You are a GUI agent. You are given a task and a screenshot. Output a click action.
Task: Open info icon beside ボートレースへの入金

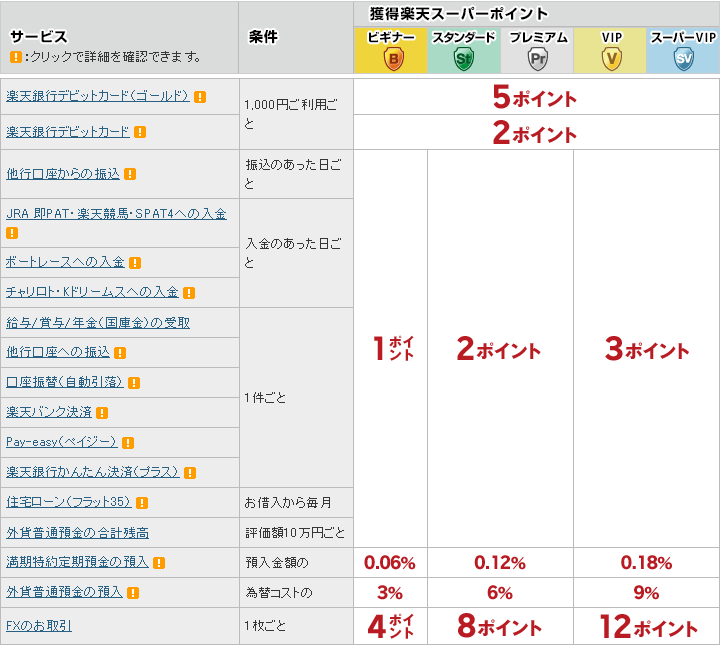135,263
